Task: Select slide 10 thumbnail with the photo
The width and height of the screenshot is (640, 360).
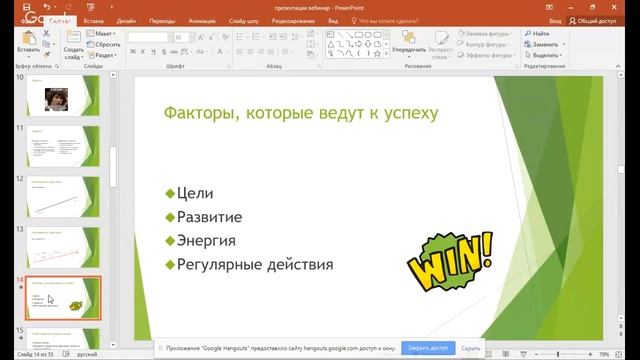Action: tap(63, 96)
